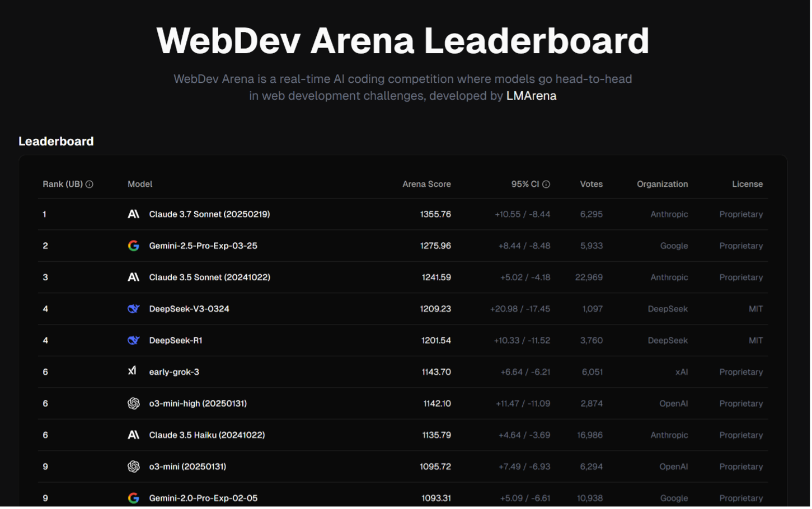Select the Claude 3.5 Haiku (20241022) model name
Viewport: 812px width, 509px height.
pyautogui.click(x=208, y=436)
